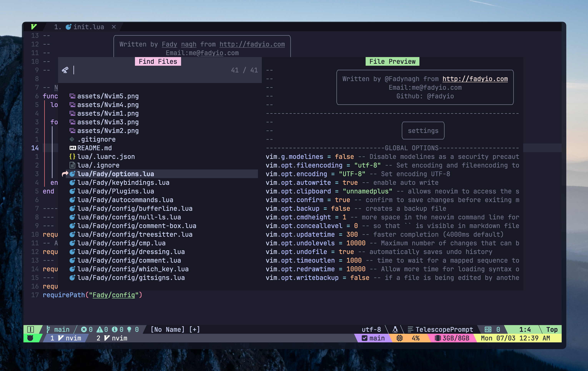Click the tmux cat session icon

(30, 338)
